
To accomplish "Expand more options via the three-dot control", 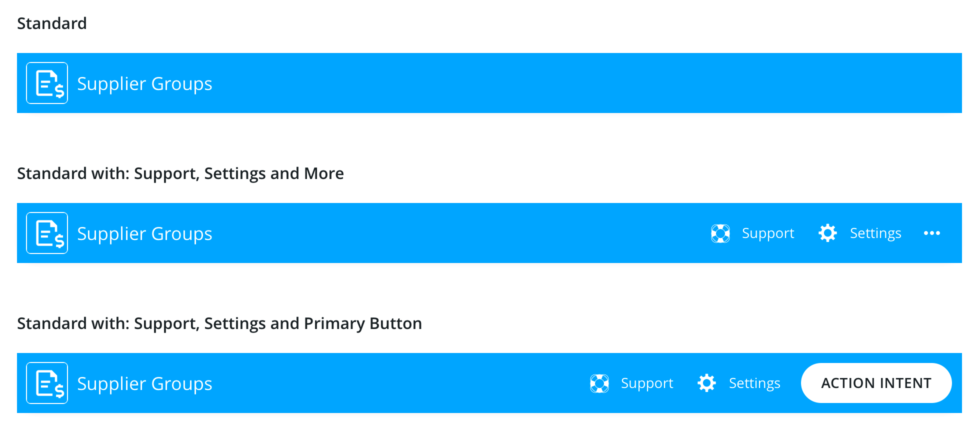I will (x=931, y=233).
